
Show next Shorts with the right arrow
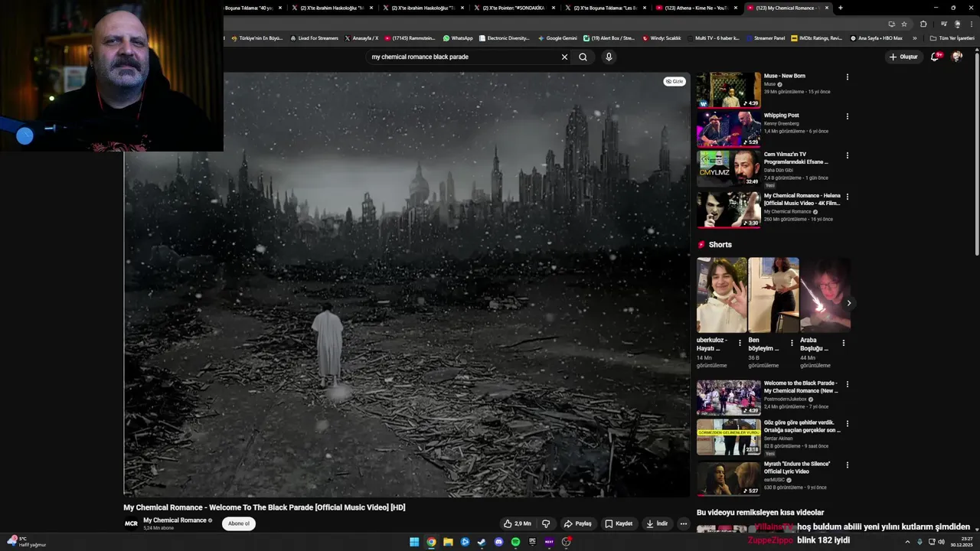coord(848,303)
